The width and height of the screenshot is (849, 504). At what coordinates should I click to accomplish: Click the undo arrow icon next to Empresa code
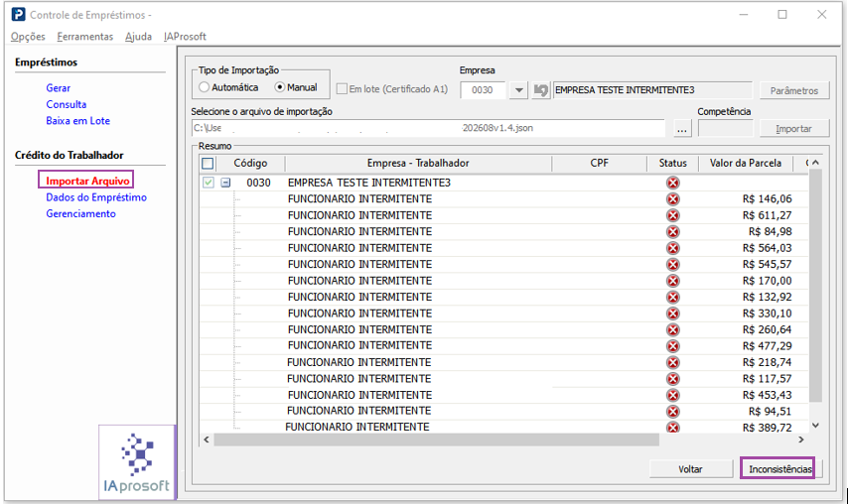[x=540, y=89]
